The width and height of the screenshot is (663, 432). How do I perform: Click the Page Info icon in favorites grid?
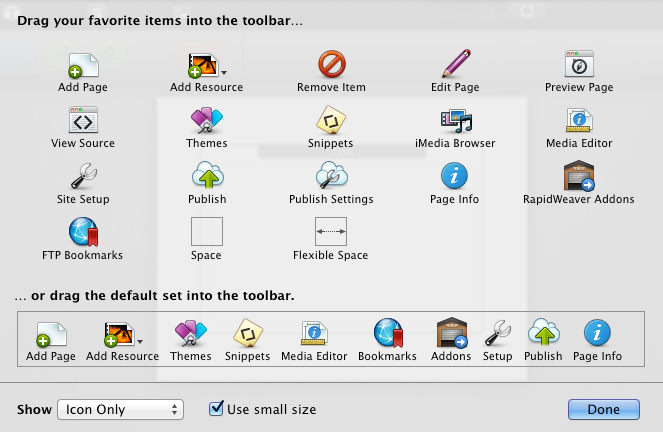pyautogui.click(x=455, y=176)
